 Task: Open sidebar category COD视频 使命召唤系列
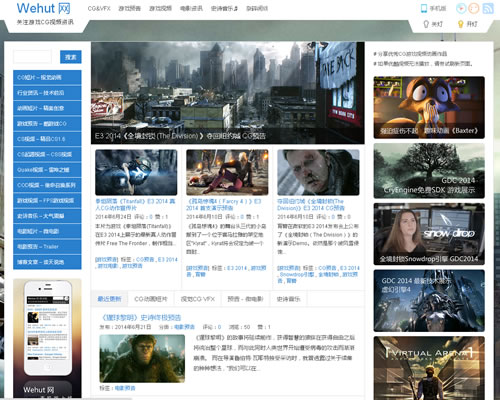coord(47,185)
